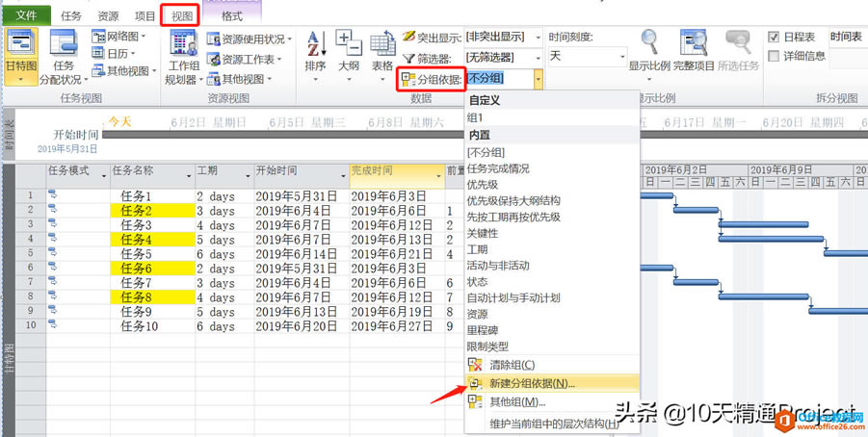Click 开始时间 column header

tap(302, 176)
